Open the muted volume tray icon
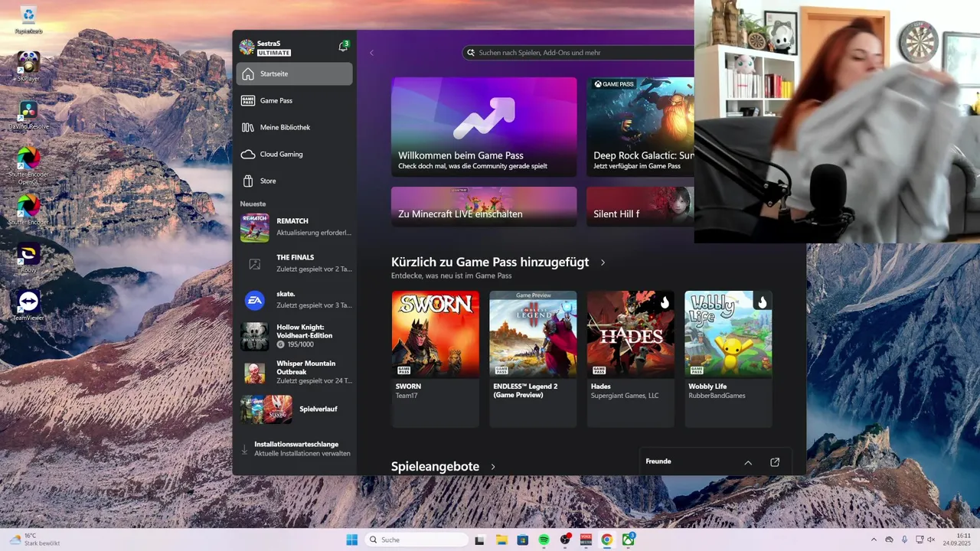The height and width of the screenshot is (551, 980). click(x=931, y=540)
